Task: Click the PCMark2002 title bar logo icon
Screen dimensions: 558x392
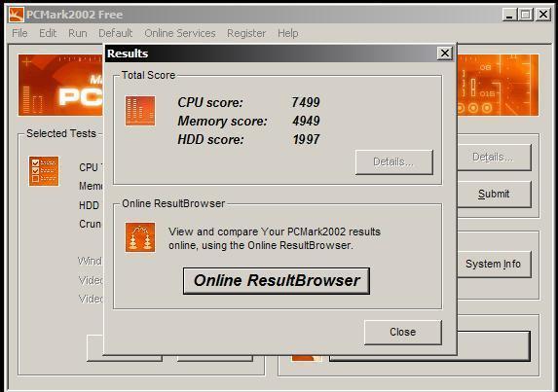Action: point(16,15)
